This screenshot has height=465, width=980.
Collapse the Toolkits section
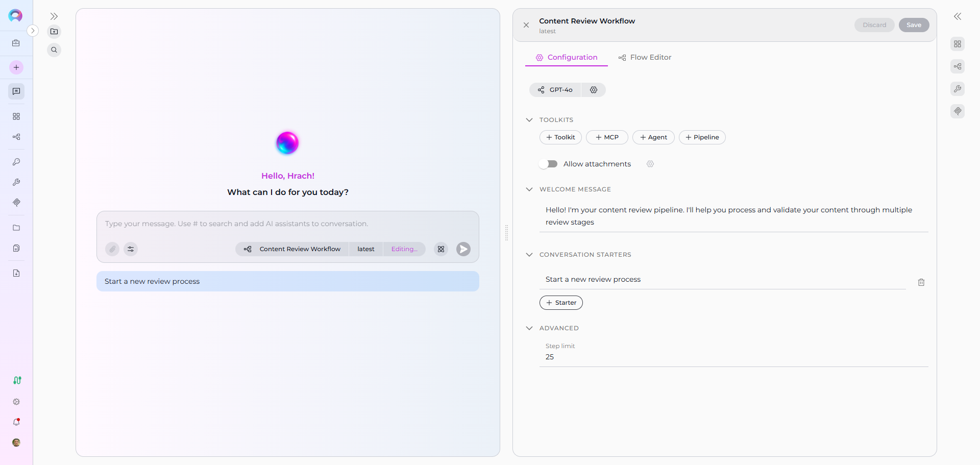tap(529, 120)
